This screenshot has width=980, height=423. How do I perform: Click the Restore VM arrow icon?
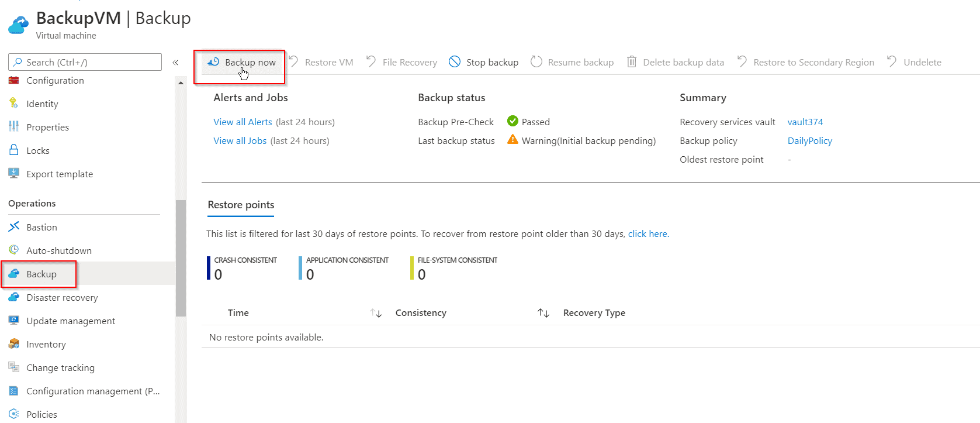[294, 61]
